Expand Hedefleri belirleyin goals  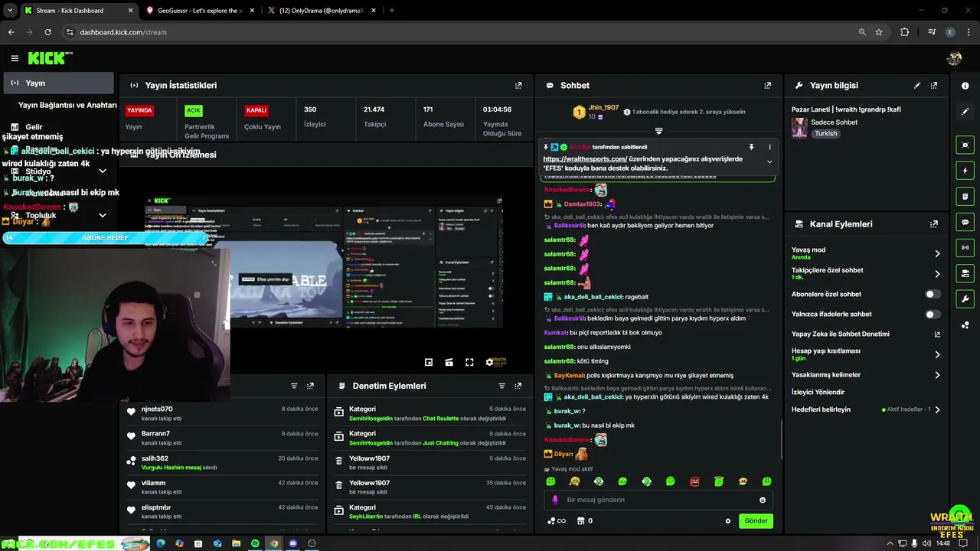pyautogui.click(x=937, y=409)
